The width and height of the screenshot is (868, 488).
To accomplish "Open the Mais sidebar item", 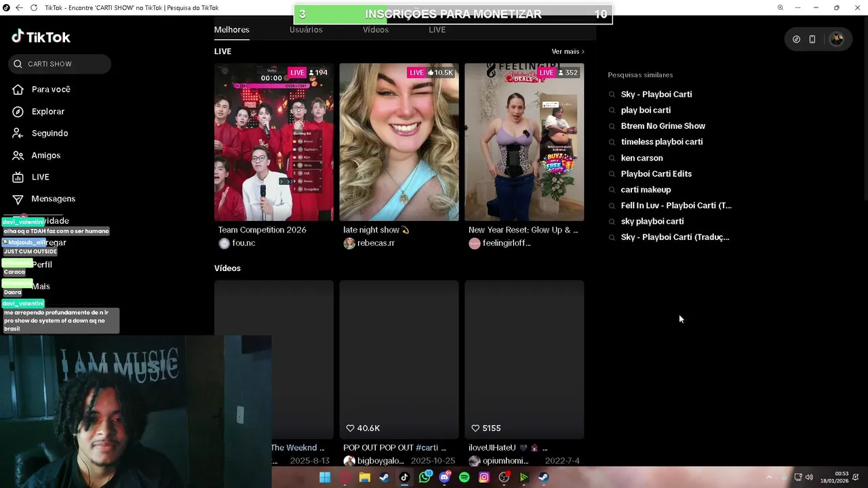I will pos(41,286).
